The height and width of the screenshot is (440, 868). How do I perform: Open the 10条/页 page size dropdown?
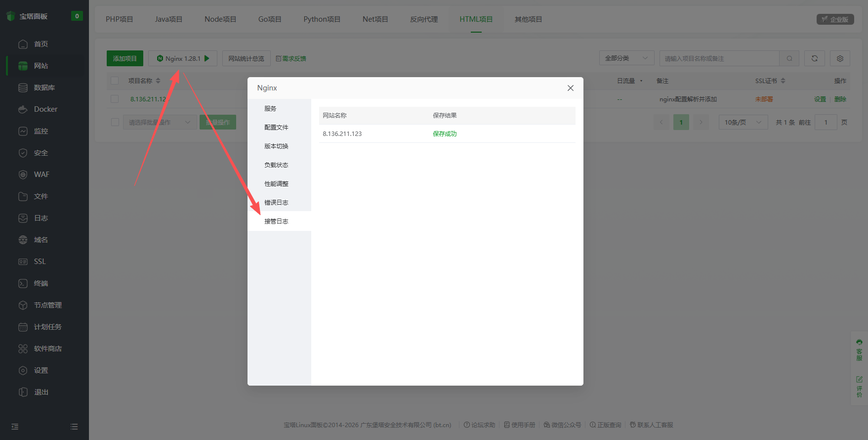click(x=743, y=122)
